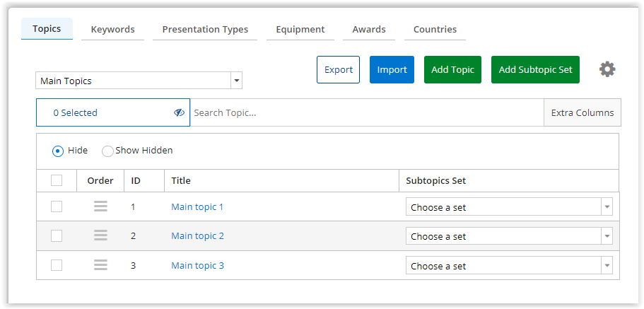Expand Choose a set for Main topic 3

click(x=509, y=265)
